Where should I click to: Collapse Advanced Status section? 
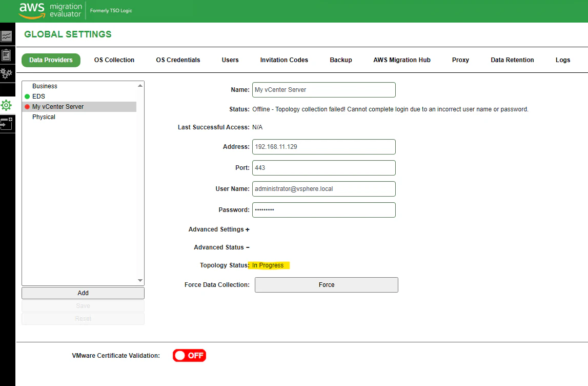(221, 247)
